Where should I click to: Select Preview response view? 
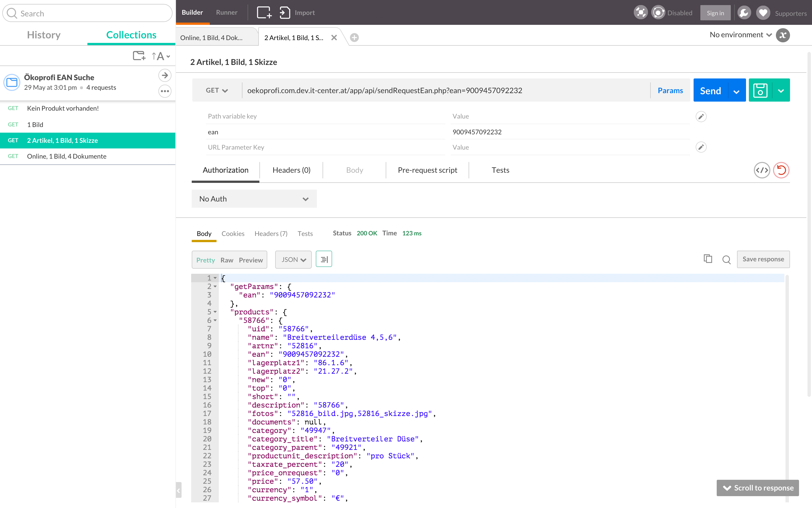point(251,260)
